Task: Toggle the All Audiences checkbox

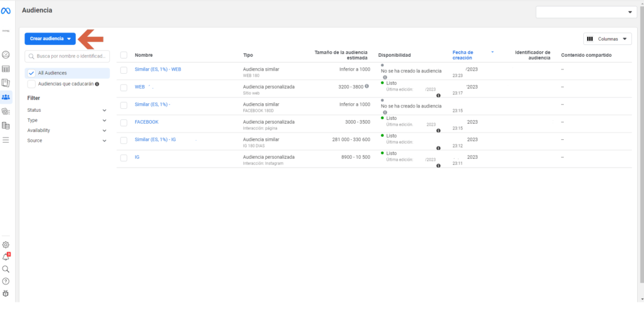Action: 32,73
